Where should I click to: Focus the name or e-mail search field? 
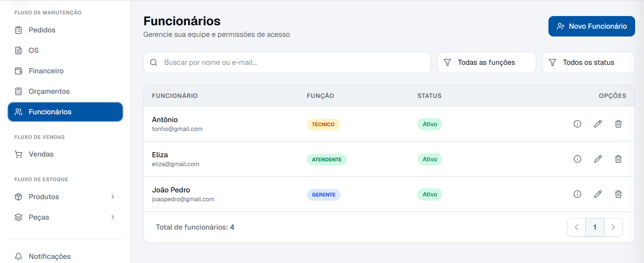[287, 62]
